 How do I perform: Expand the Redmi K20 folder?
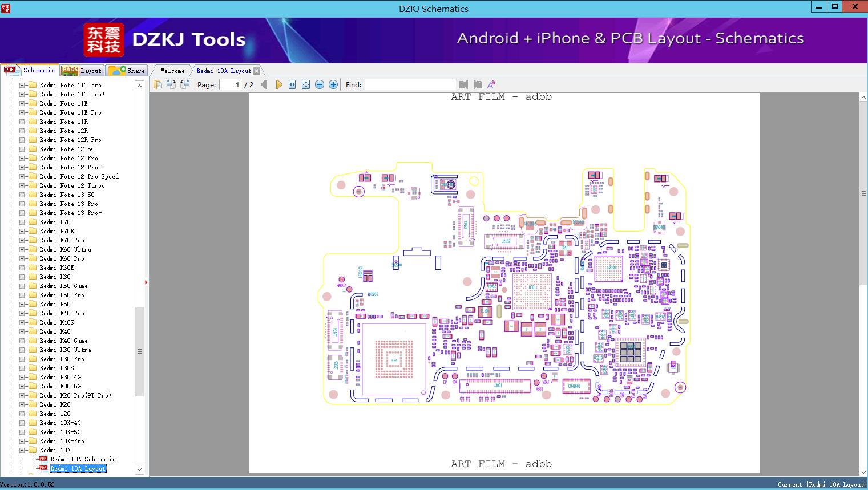[22, 404]
